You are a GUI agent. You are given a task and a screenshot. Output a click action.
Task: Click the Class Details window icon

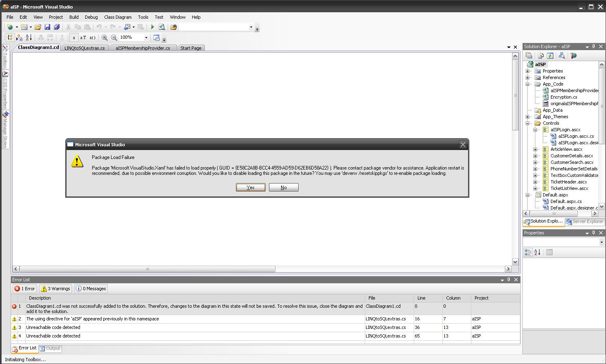156,38
